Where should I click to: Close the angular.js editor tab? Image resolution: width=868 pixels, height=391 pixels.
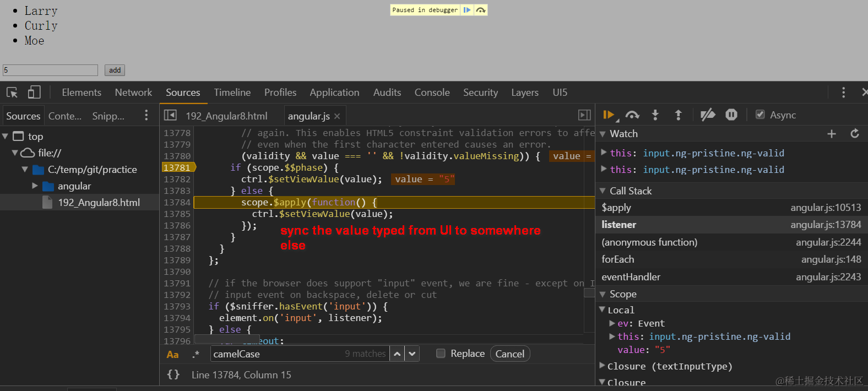(x=337, y=116)
